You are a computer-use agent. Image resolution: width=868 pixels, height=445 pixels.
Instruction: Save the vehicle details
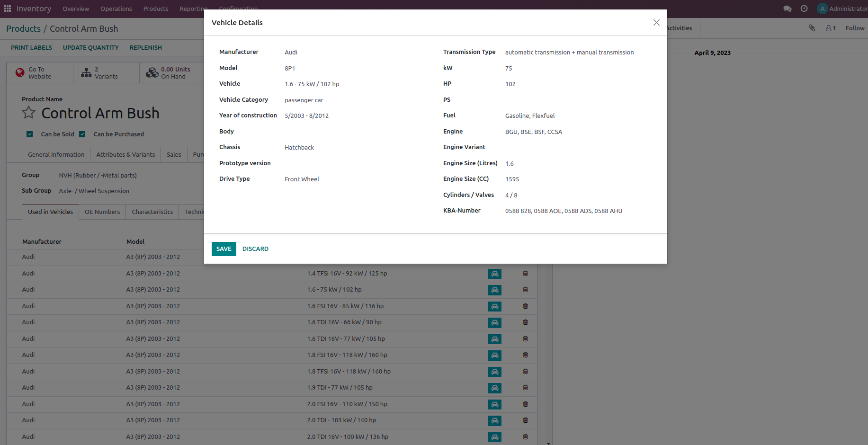tap(224, 249)
